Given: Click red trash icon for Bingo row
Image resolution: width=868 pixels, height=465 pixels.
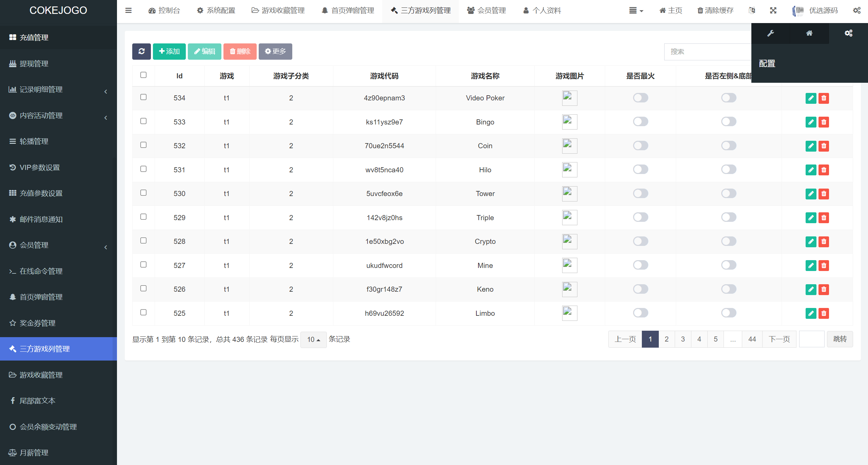Looking at the screenshot, I should coord(824,122).
